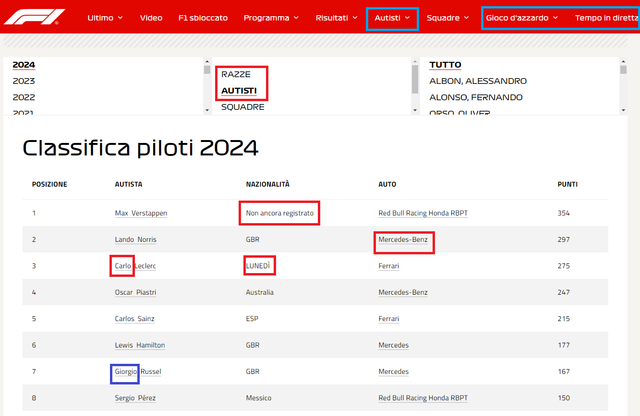Click 'Classifica piloti 2024' heading

tap(140, 148)
